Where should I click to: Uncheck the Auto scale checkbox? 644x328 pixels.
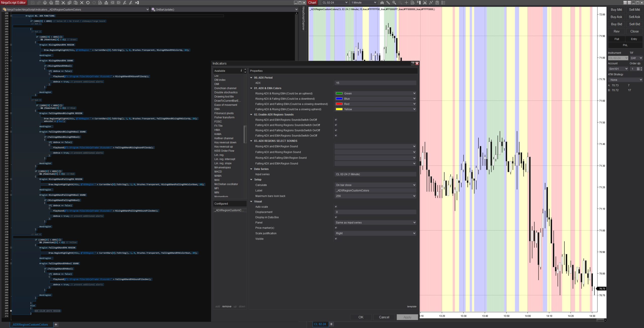(x=336, y=207)
